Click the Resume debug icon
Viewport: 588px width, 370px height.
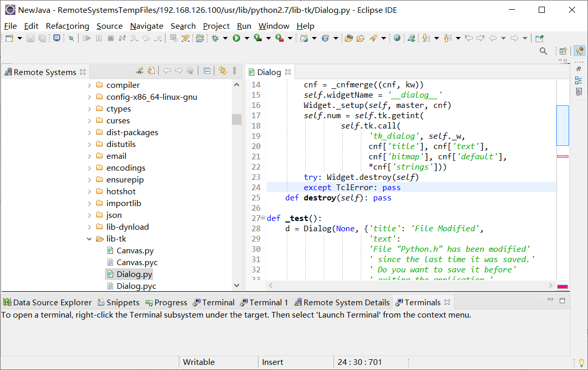(x=87, y=38)
